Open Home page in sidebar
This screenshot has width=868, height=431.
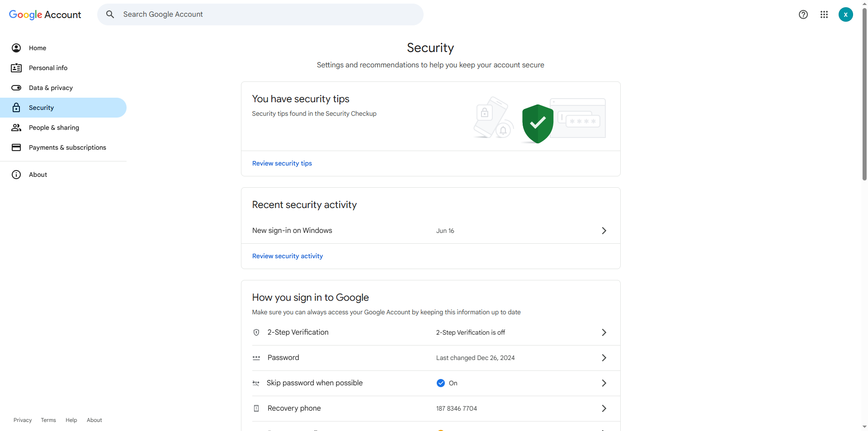coord(63,48)
